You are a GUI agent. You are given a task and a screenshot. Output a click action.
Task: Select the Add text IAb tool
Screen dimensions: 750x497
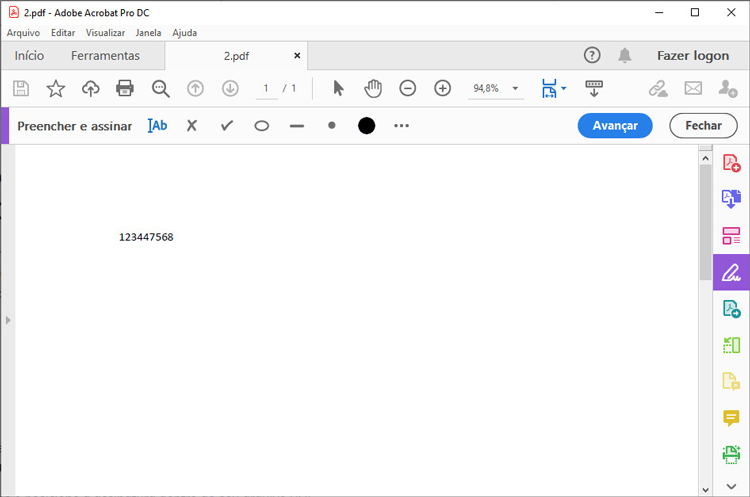click(157, 126)
